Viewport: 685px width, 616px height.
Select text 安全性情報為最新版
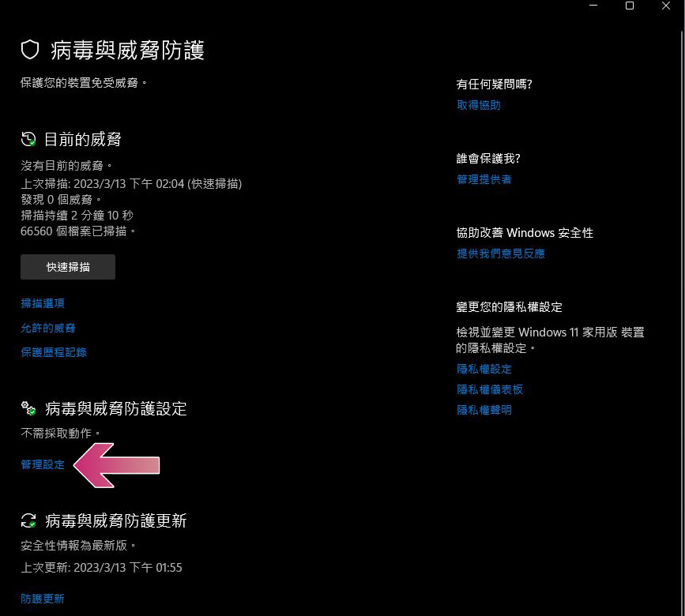point(73,545)
